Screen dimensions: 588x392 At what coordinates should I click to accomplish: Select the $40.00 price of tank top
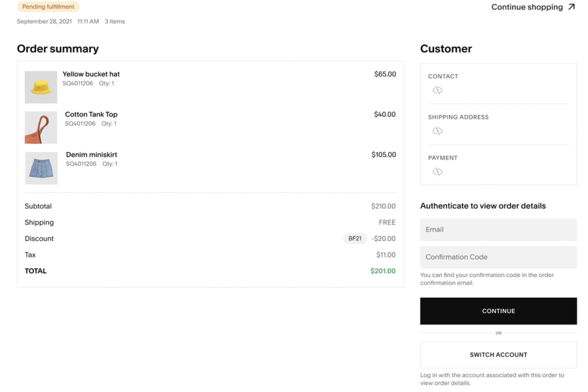[x=385, y=114]
